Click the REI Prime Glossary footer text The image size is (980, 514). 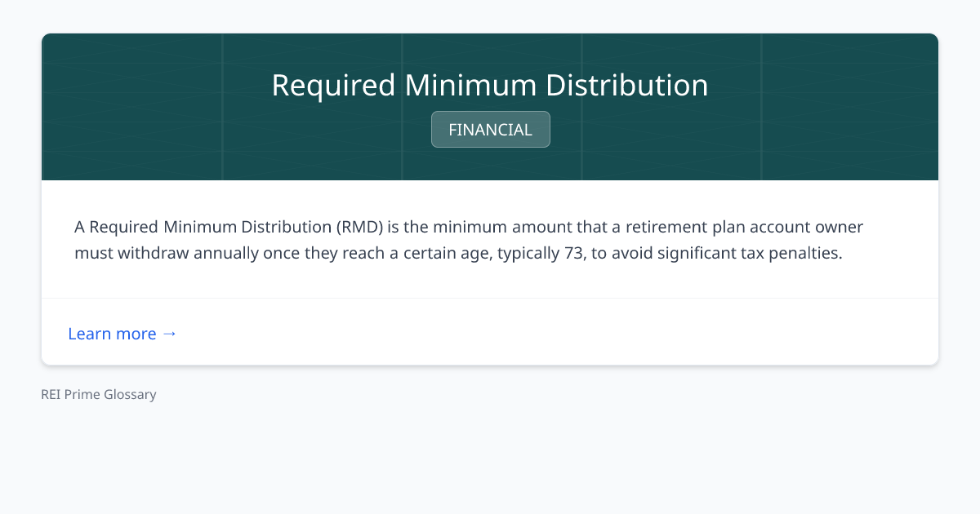tap(98, 394)
